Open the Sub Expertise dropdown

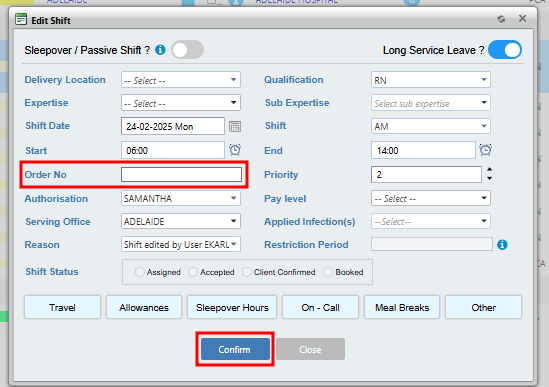click(431, 103)
